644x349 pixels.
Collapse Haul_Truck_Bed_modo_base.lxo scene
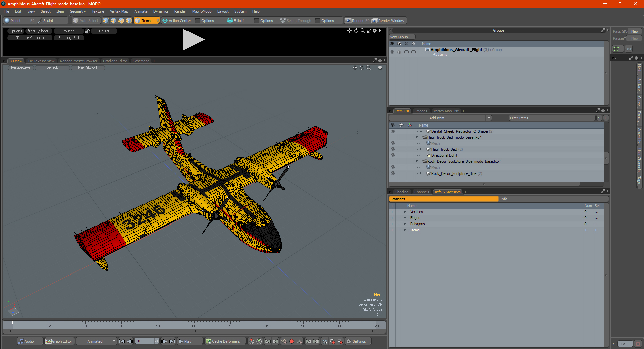pyautogui.click(x=417, y=137)
